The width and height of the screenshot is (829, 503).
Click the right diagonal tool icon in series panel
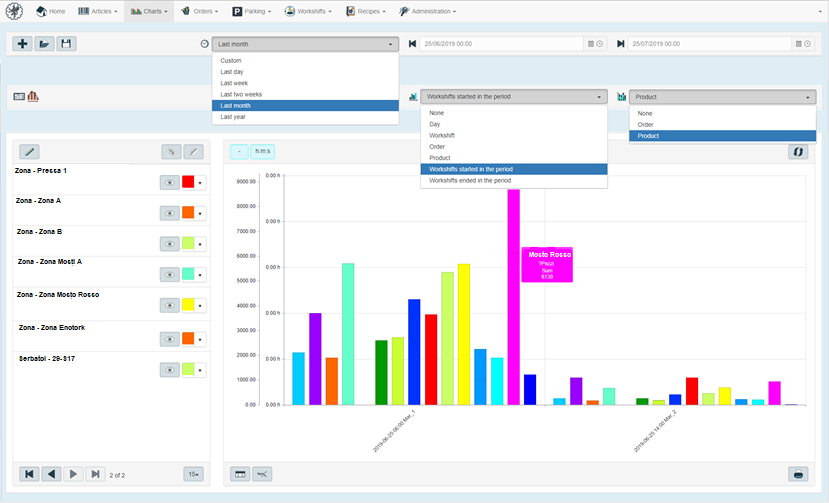tap(194, 152)
